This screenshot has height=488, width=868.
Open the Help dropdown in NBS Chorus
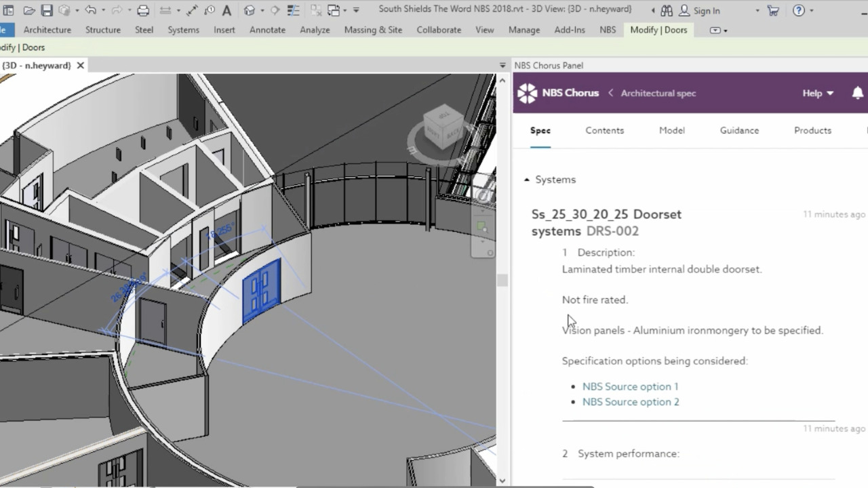tap(818, 93)
